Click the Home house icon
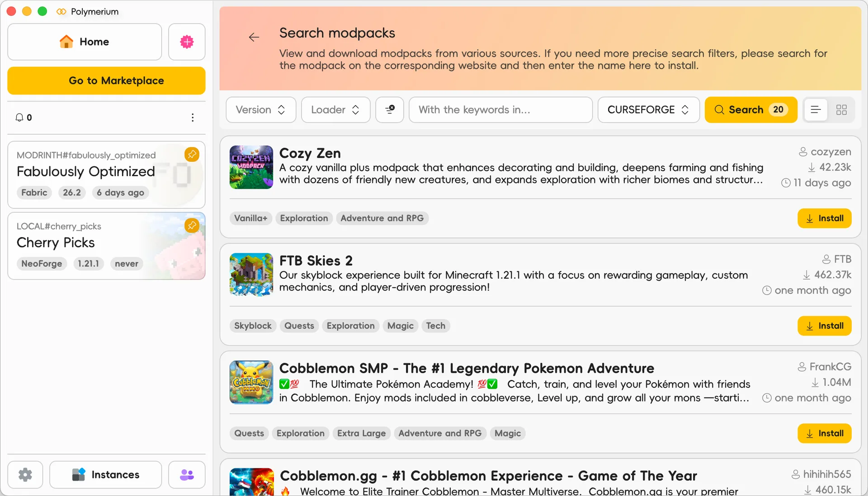 66,42
